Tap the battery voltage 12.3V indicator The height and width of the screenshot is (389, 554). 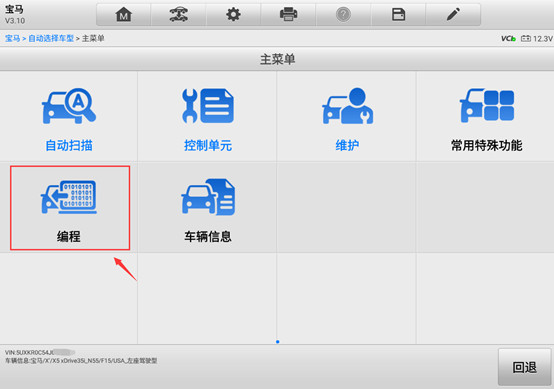(x=537, y=39)
